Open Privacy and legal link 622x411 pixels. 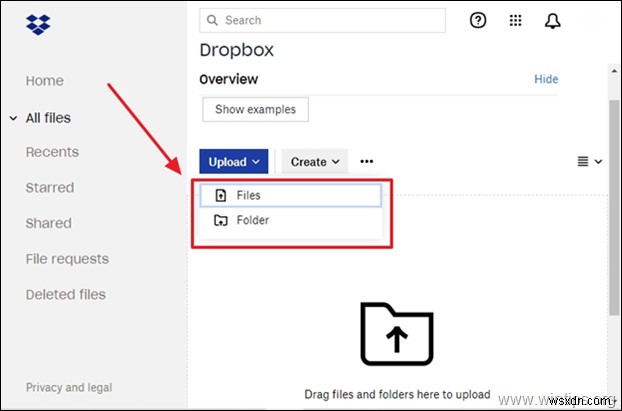pyautogui.click(x=69, y=388)
